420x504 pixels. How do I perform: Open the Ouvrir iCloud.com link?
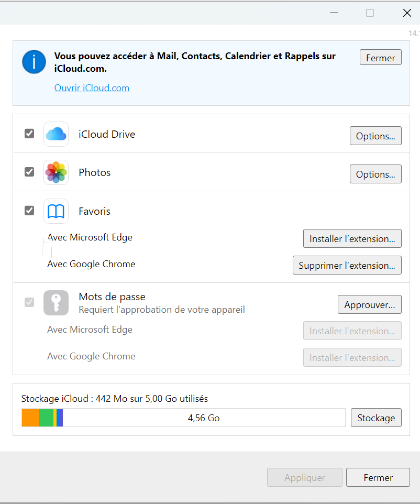92,88
